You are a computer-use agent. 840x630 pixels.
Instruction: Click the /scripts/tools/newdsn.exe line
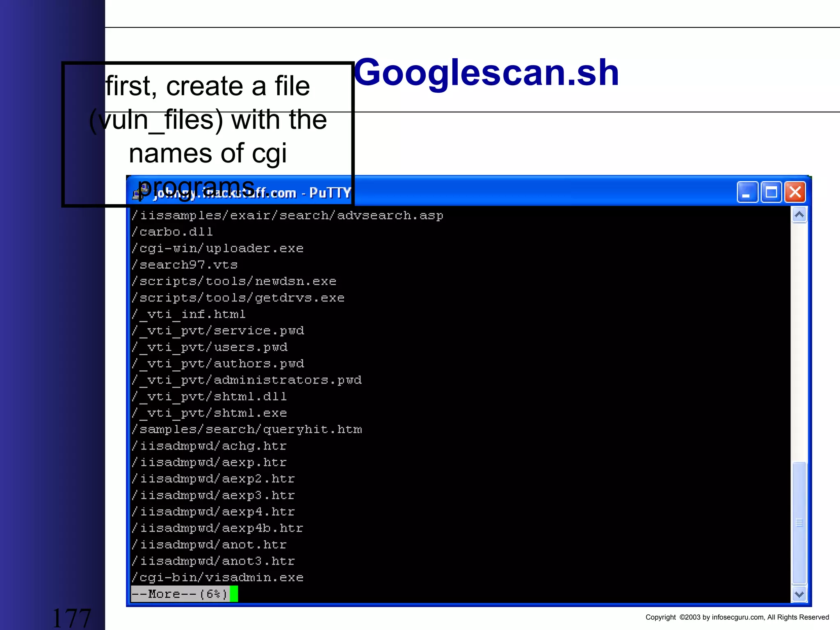(x=234, y=281)
